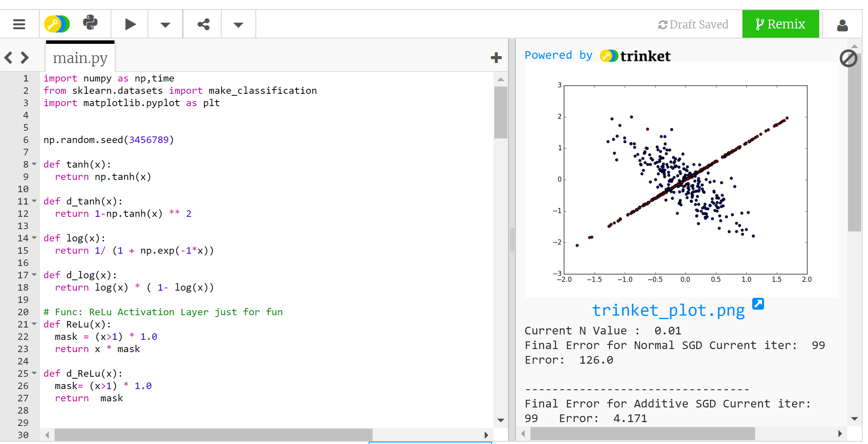
Task: Open the share options icon
Action: tap(203, 24)
